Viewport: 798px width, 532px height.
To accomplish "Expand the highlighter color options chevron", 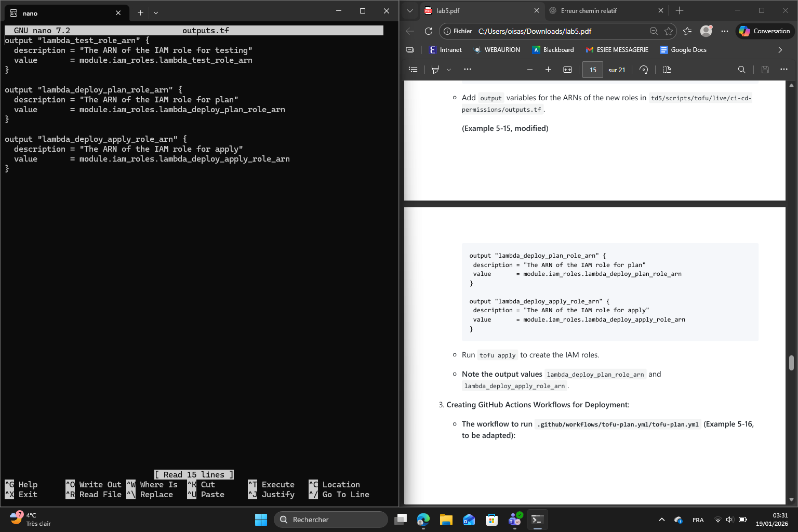I will (x=449, y=69).
